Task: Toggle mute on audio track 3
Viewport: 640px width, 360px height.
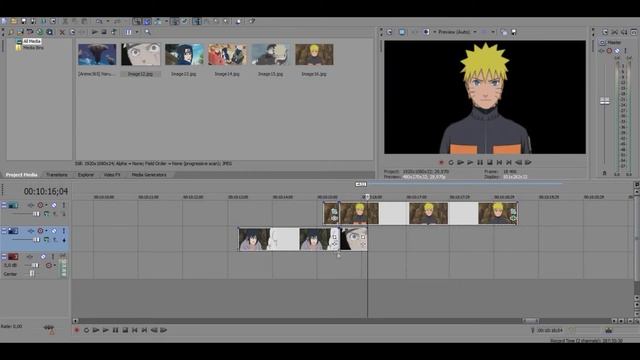Action: click(x=44, y=256)
